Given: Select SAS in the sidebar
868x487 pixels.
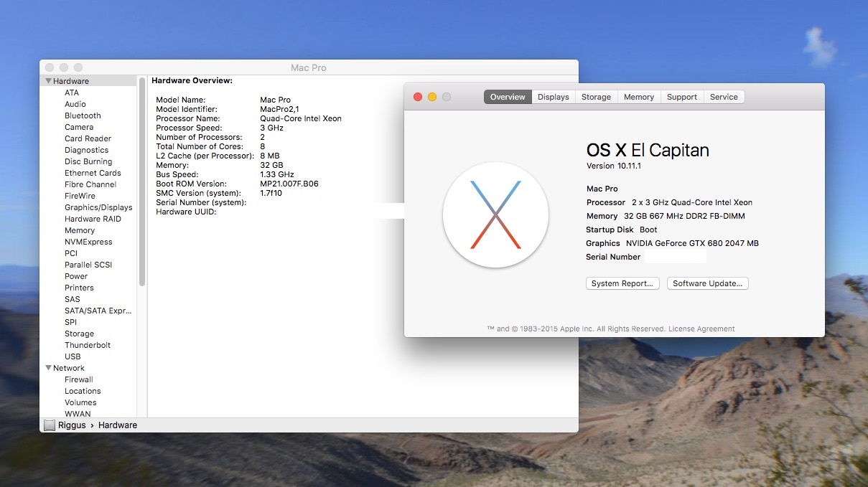Looking at the screenshot, I should (73, 299).
